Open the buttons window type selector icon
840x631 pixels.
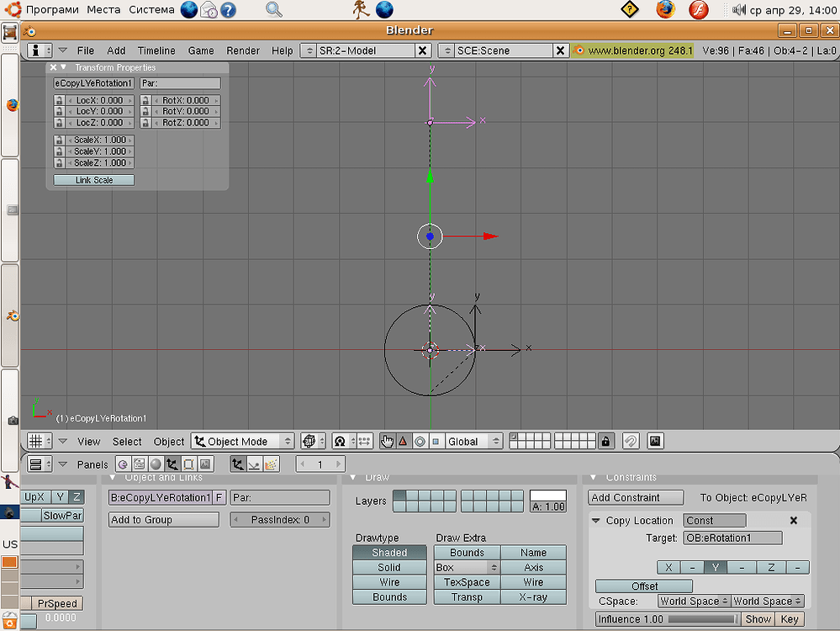point(40,464)
